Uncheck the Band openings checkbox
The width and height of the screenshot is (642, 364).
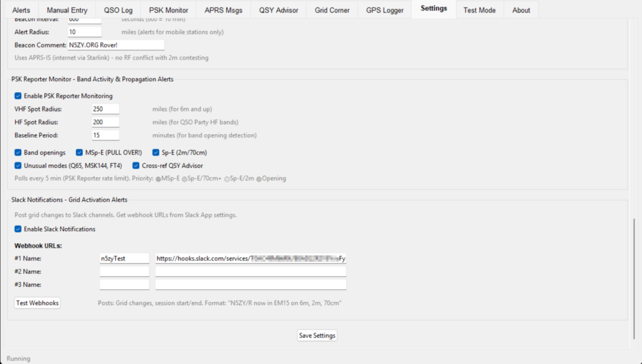(18, 152)
